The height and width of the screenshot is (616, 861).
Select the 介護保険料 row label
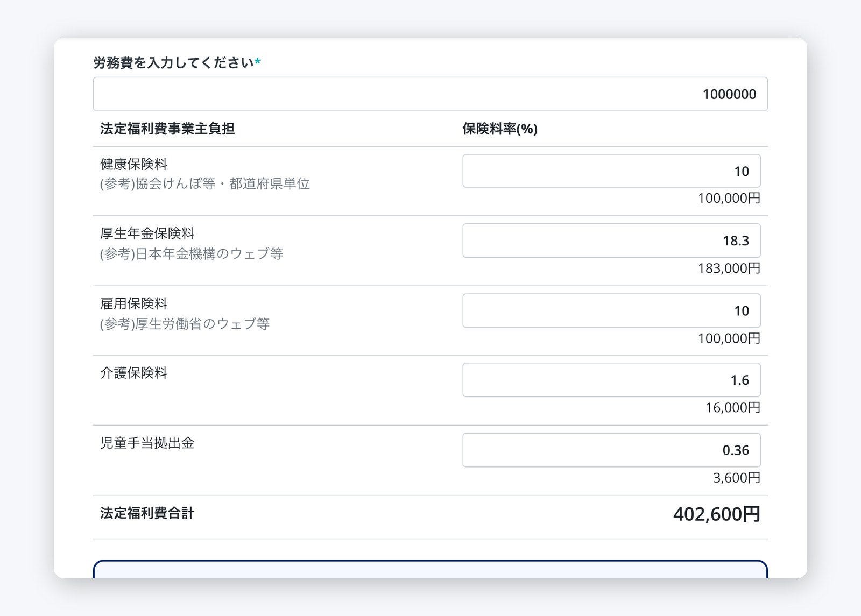point(133,373)
